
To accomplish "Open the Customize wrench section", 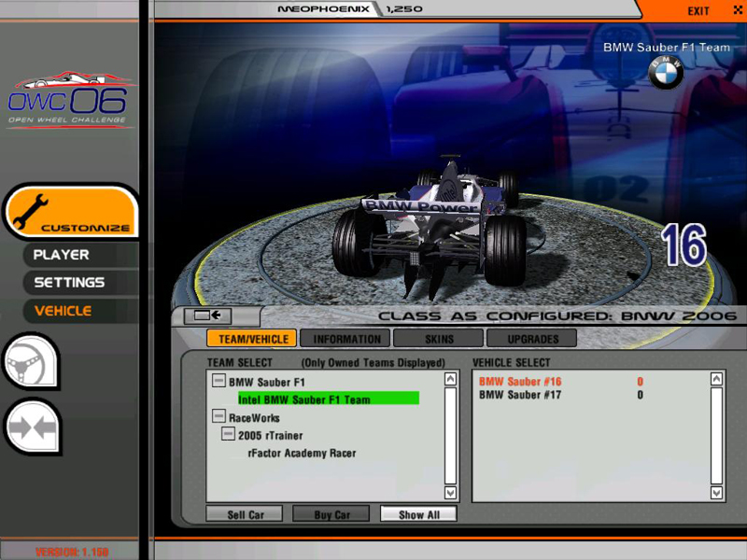I will coord(72,211).
